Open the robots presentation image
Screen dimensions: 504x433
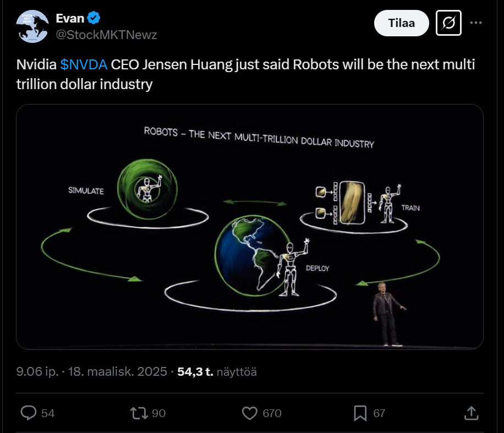250,227
